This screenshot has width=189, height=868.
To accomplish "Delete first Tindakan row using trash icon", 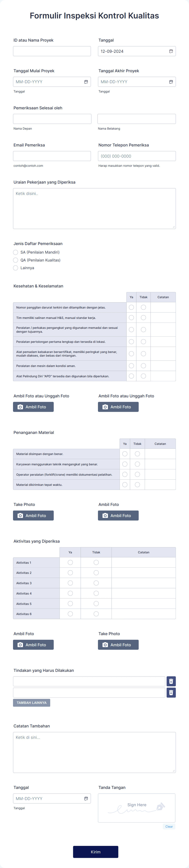I will 172,681.
